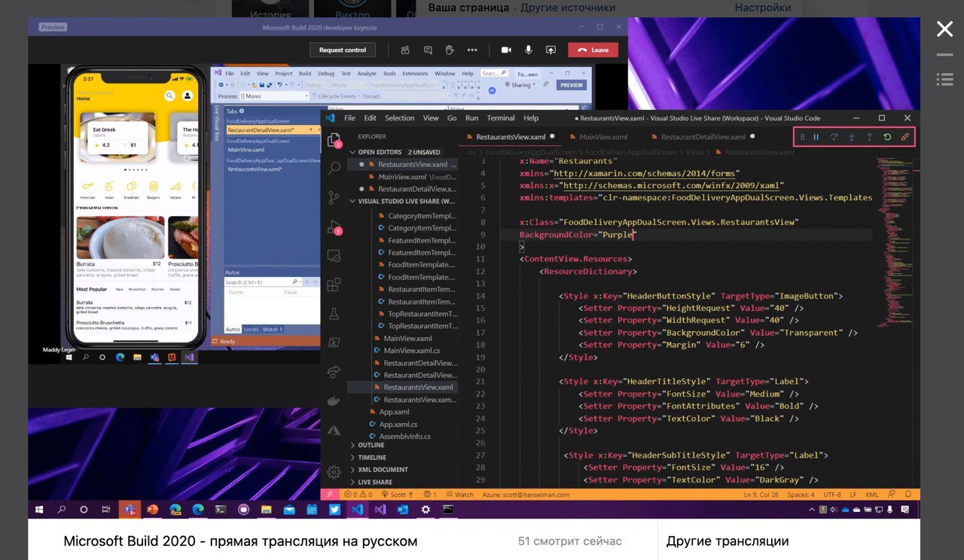Viewport: 964px width, 560px height.
Task: Raise hand in the Teams meeting
Action: point(450,50)
